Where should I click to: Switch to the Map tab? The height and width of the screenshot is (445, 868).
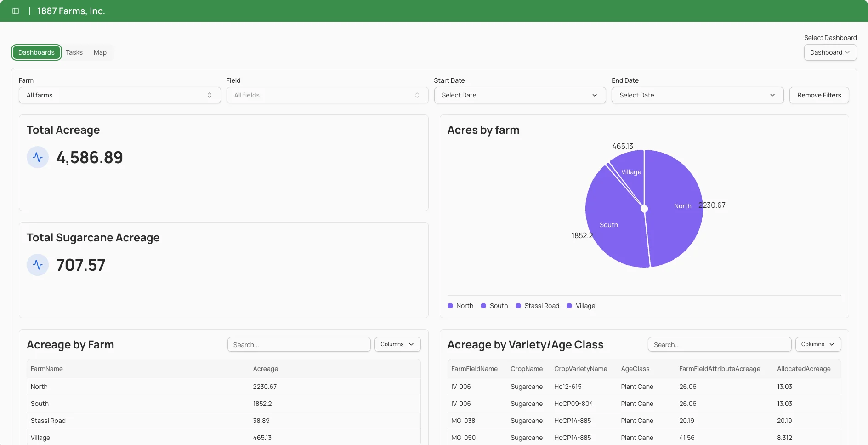[100, 52]
